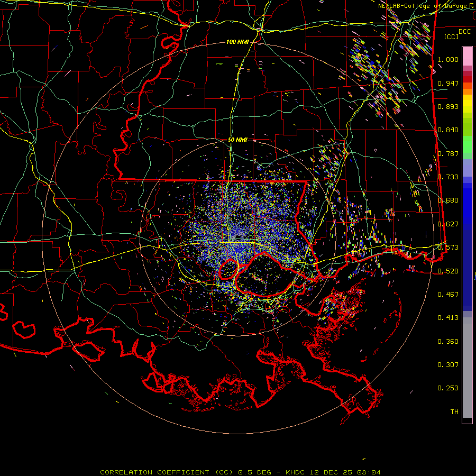Click the gray band of color bar
The image size is (476, 476).
467,368
